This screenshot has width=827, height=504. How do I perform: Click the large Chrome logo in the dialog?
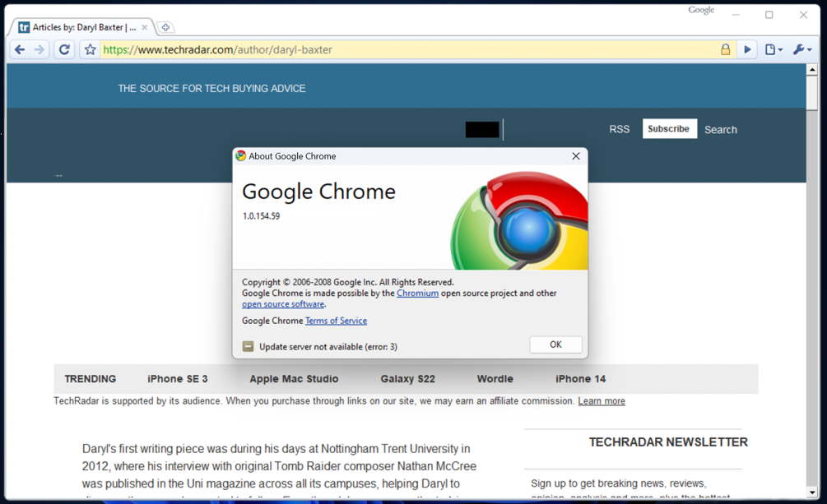[519, 220]
